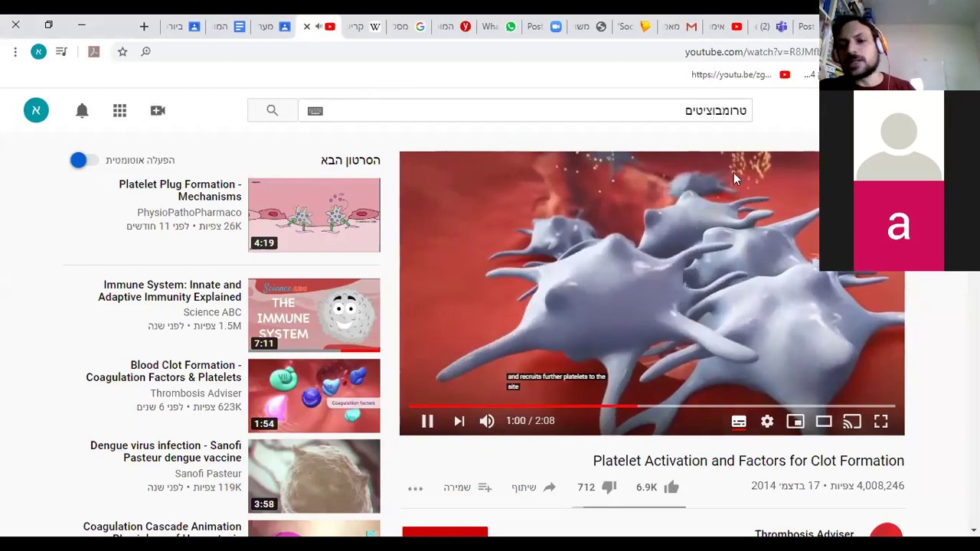Click the address bar URL youtube.com/watch
The image size is (980, 551).
tap(752, 51)
